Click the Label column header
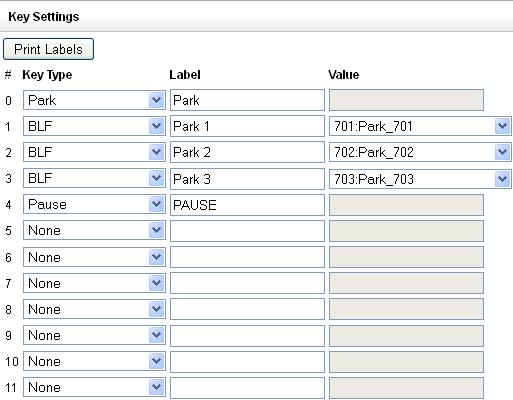 click(185, 75)
